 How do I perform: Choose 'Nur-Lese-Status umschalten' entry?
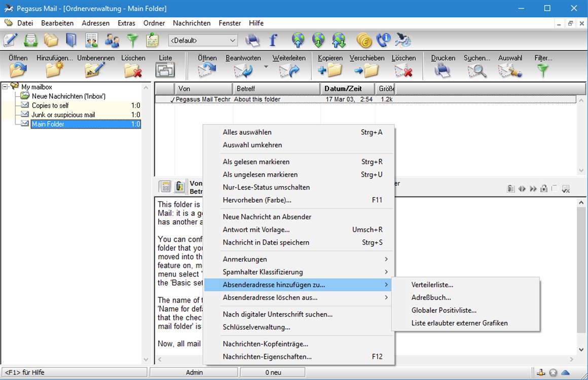coord(299,187)
